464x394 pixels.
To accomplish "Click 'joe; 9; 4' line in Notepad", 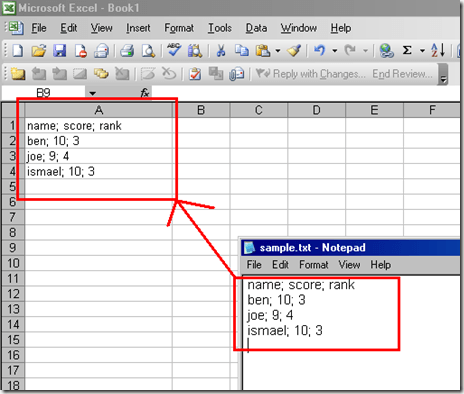I will tap(270, 315).
